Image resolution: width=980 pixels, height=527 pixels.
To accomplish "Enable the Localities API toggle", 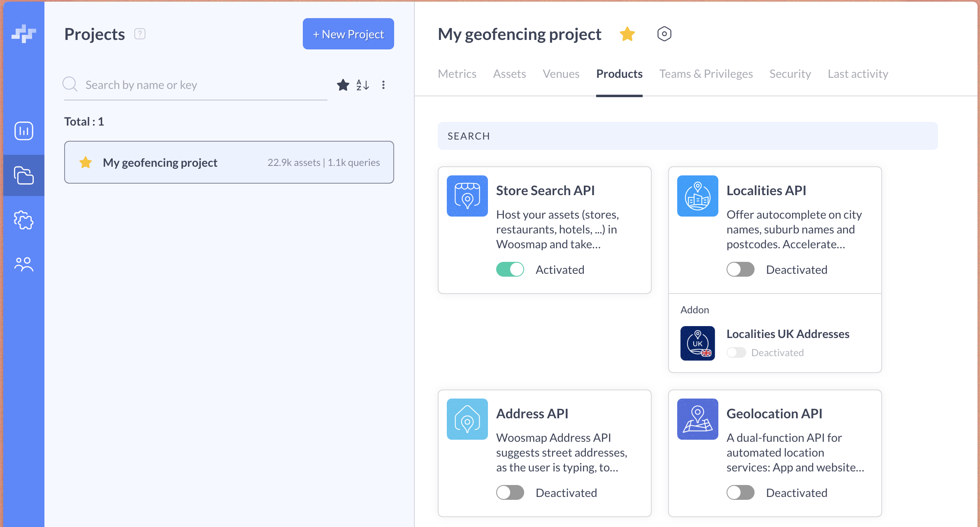I will click(740, 270).
